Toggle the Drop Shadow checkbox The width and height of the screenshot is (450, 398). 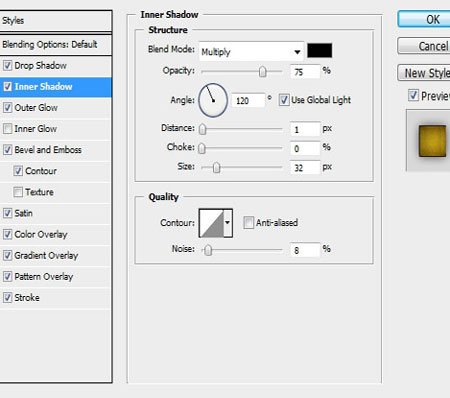(x=7, y=65)
